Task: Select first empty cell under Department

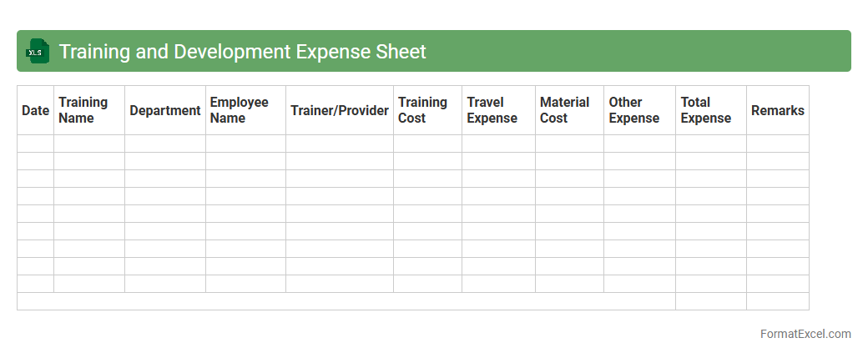Action: tap(164, 144)
